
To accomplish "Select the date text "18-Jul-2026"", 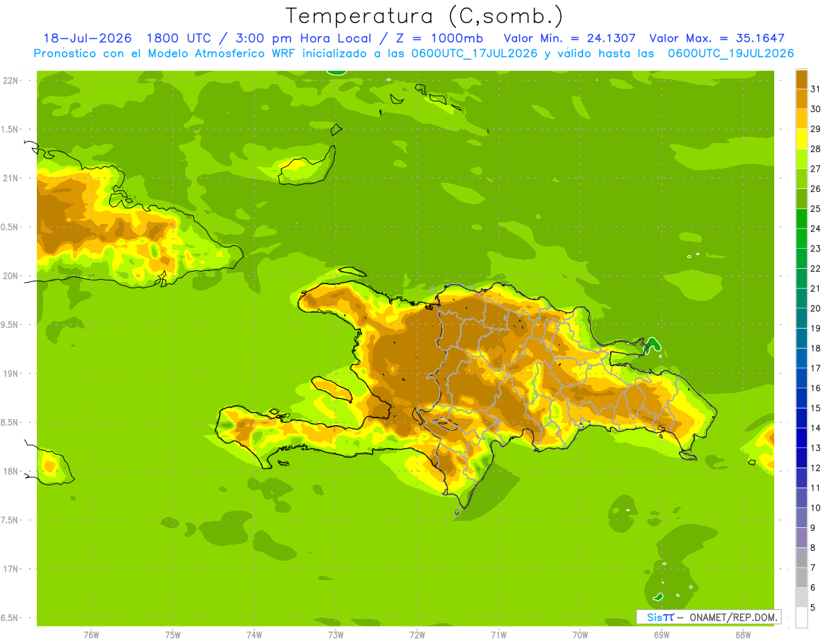I will click(88, 39).
